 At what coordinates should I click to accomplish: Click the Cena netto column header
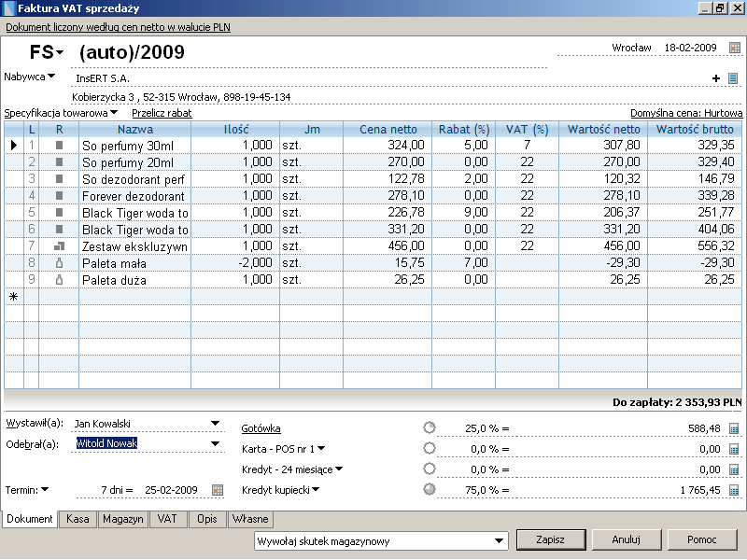click(x=388, y=129)
